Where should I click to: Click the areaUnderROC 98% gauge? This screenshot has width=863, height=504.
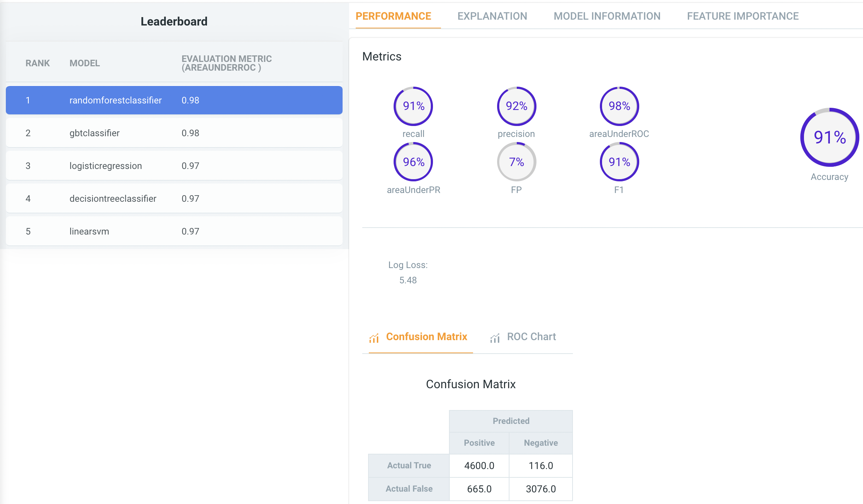point(619,106)
